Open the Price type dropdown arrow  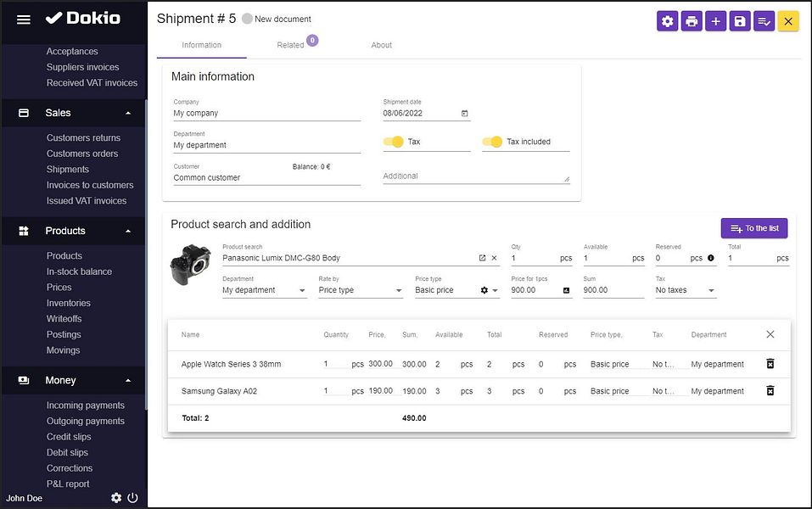(x=495, y=290)
